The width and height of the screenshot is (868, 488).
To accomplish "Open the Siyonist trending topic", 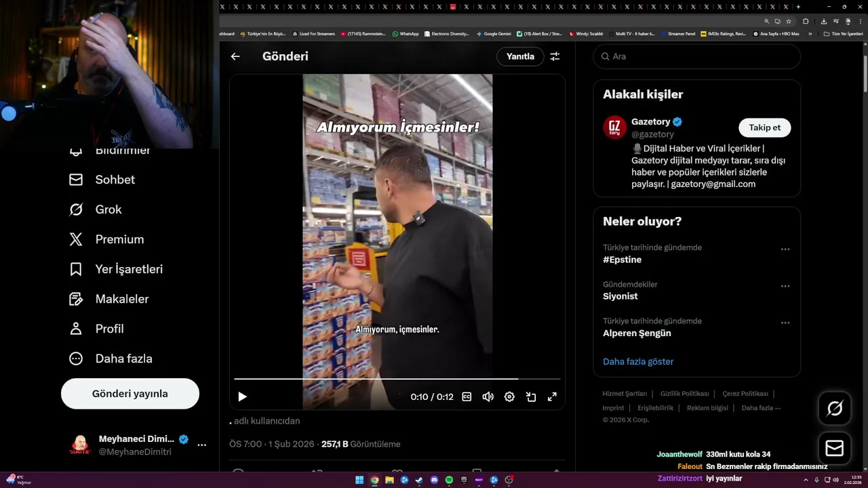I will pyautogui.click(x=620, y=296).
